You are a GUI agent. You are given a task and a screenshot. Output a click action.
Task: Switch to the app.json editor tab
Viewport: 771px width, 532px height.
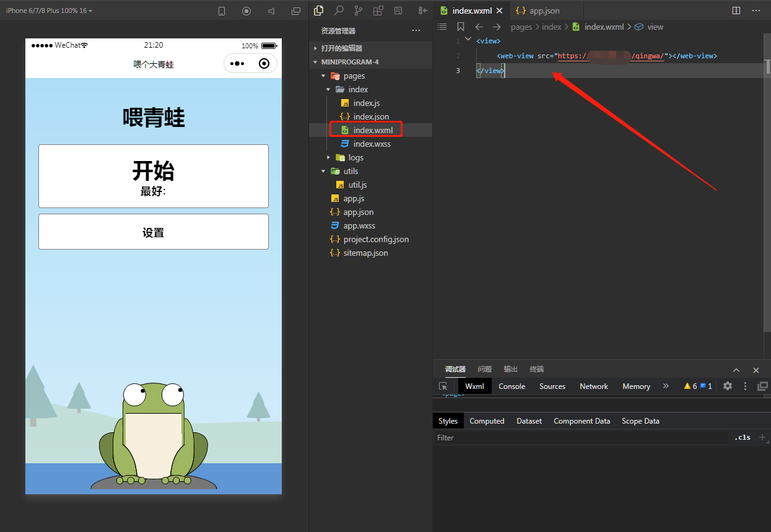(544, 11)
